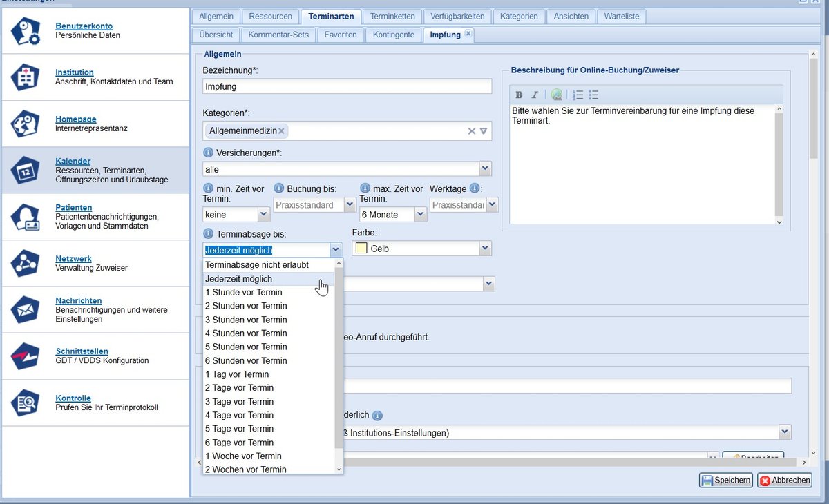The width and height of the screenshot is (829, 504).
Task: Click the yellow Gelb color swatch
Action: 361,249
